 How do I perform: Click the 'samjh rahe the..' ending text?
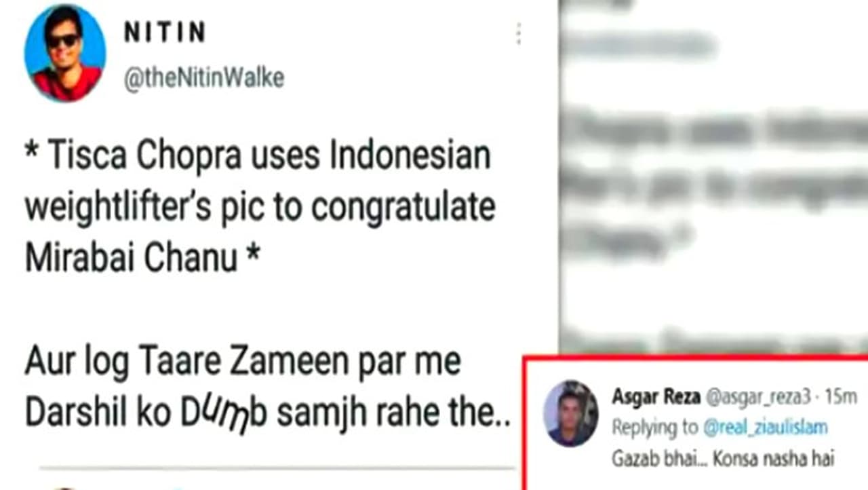(395, 415)
